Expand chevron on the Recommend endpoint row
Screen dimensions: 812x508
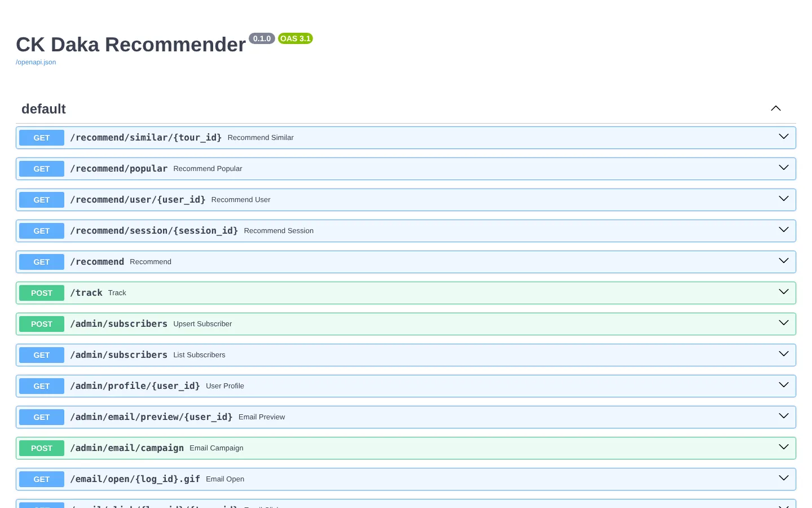point(784,261)
